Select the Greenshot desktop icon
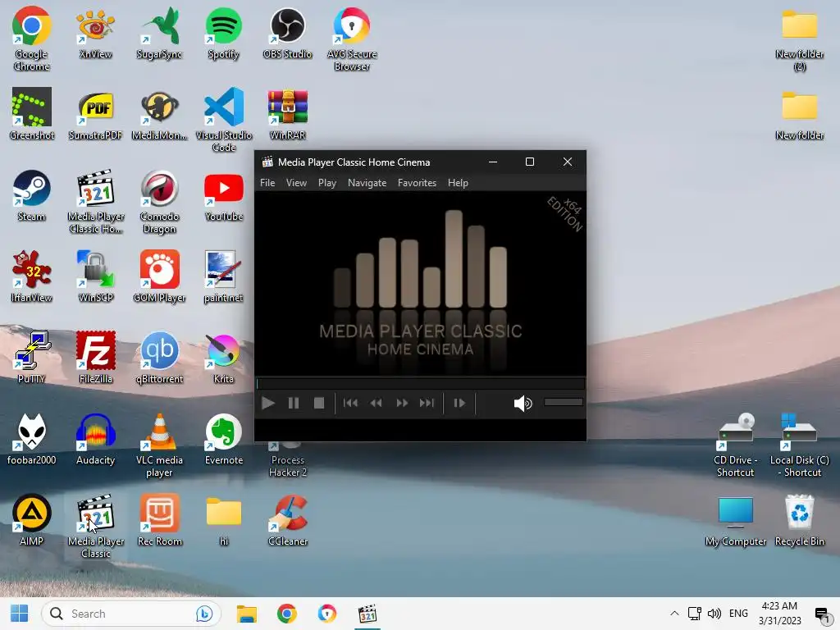840x630 pixels. coord(32,114)
